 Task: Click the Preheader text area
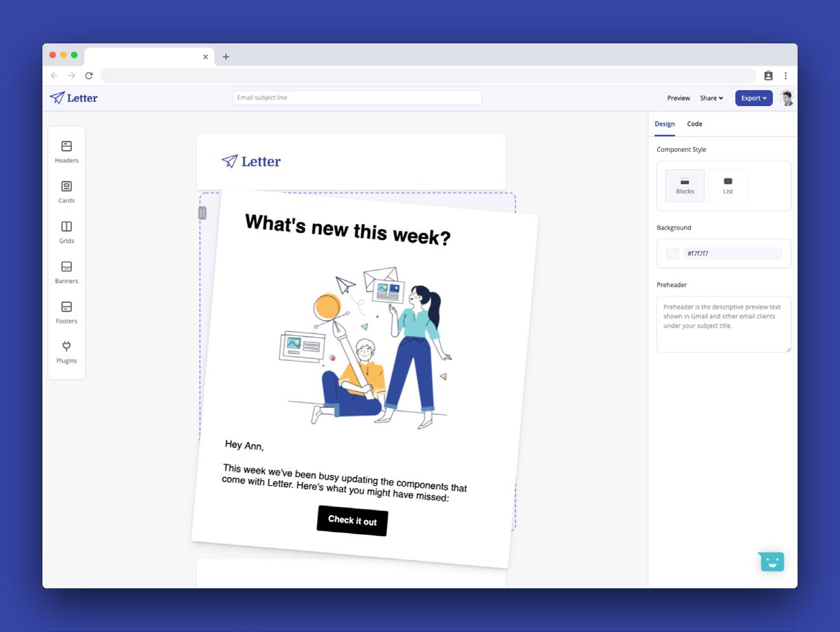[x=724, y=324]
